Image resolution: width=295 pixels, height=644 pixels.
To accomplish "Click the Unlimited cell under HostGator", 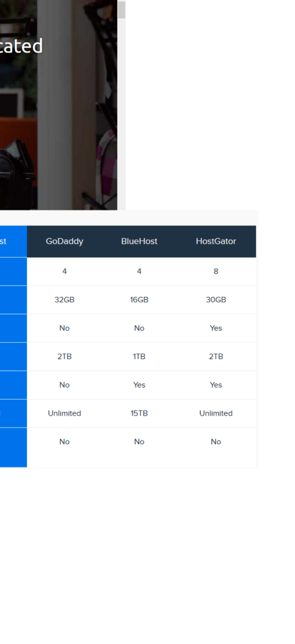I will pyautogui.click(x=216, y=413).
